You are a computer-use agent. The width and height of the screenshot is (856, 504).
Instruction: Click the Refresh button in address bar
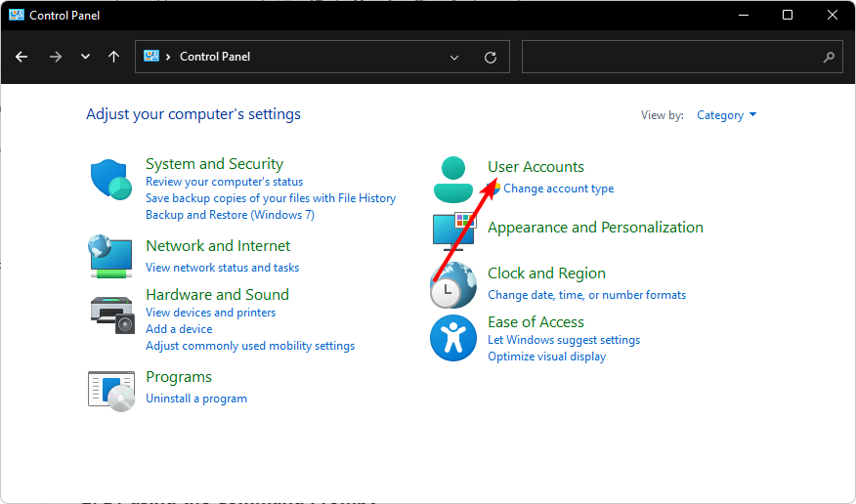491,57
